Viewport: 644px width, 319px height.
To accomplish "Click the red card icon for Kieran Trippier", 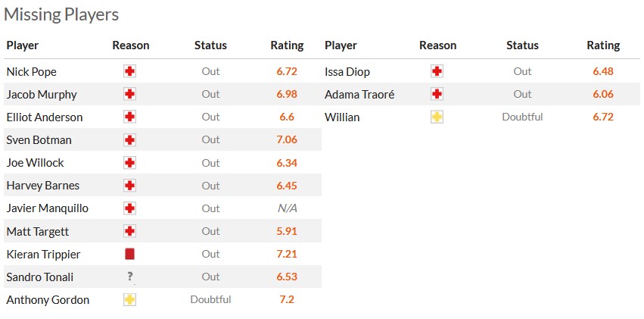I will coord(129,254).
